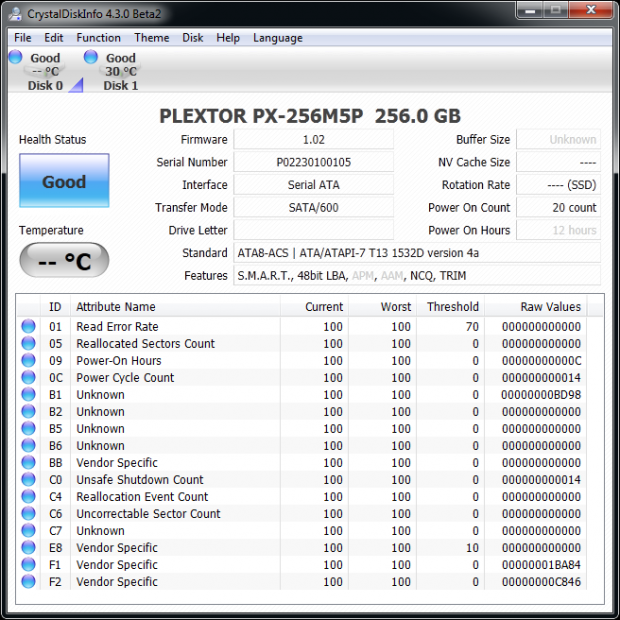Click status orb for attribute F1

point(28,564)
